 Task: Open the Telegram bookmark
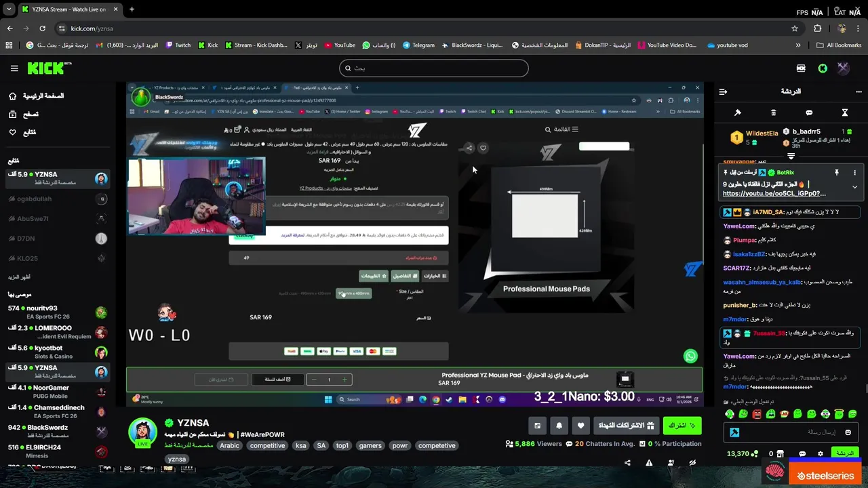tap(418, 45)
